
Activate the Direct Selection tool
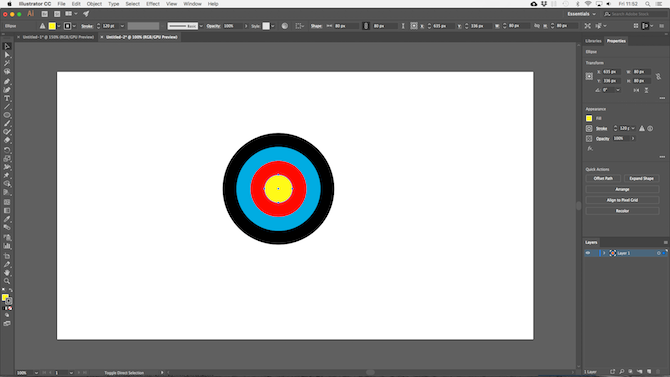tap(7, 55)
